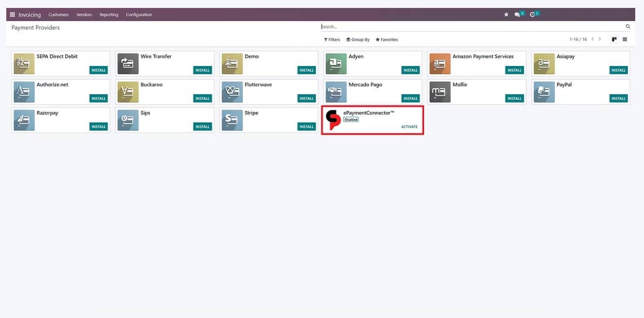The image size is (644, 318).
Task: Click the Flutterwave card title
Action: [x=258, y=84]
